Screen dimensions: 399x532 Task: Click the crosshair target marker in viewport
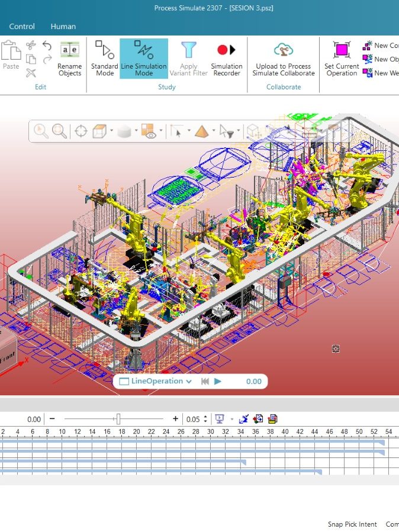point(336,349)
